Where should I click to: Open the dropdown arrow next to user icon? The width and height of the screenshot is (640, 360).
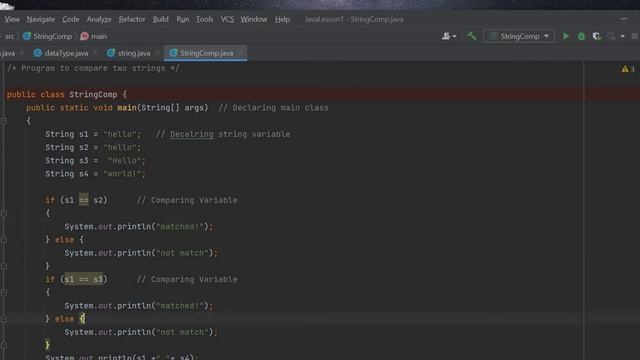tap(455, 36)
